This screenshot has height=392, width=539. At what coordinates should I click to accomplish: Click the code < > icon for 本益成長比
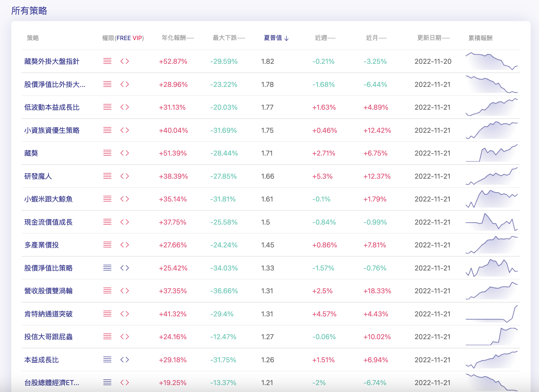click(x=125, y=360)
